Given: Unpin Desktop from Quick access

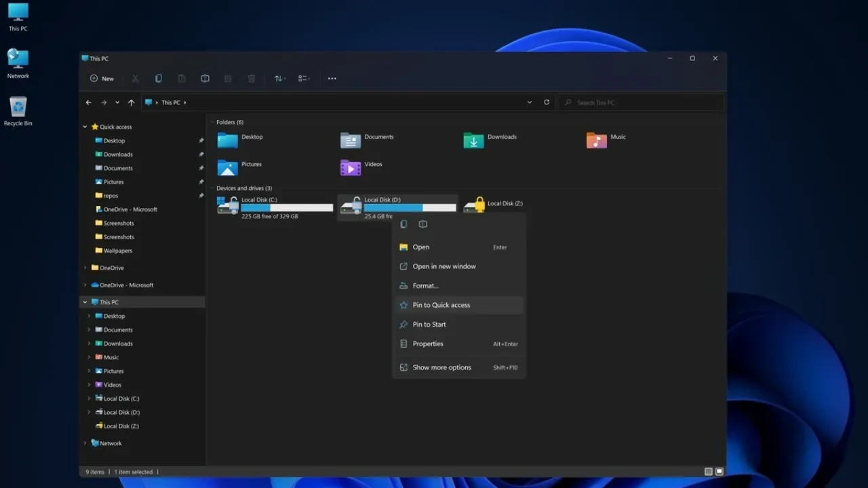Looking at the screenshot, I should (x=201, y=141).
